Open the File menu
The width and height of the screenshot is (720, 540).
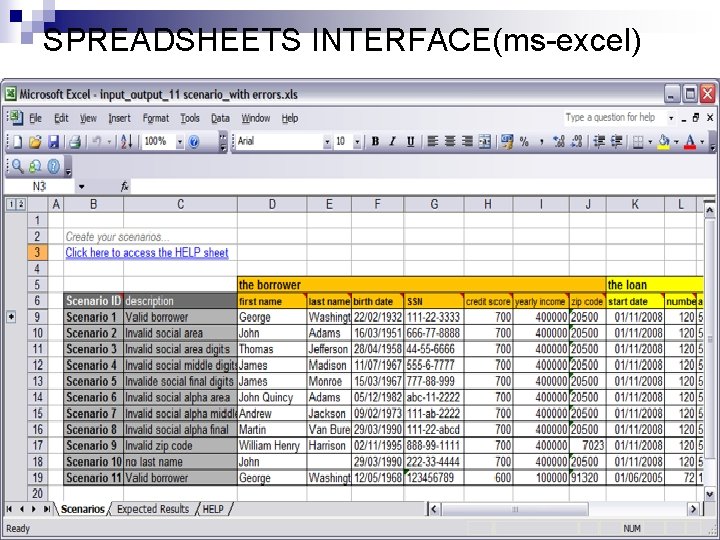tap(35, 118)
